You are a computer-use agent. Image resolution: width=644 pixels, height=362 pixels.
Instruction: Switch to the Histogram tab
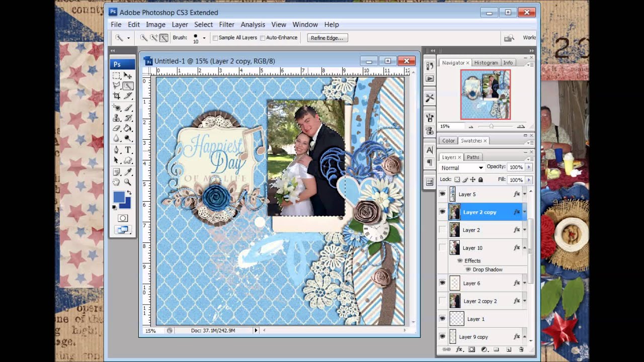(486, 63)
